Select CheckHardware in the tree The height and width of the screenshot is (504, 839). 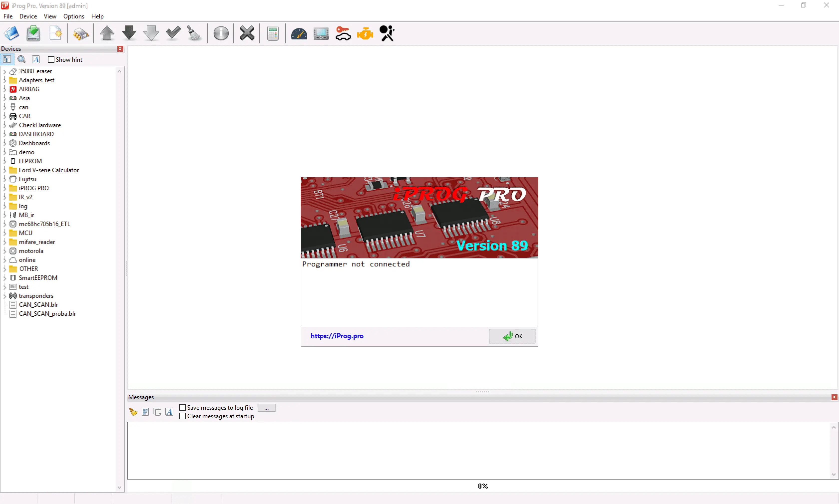click(x=40, y=125)
